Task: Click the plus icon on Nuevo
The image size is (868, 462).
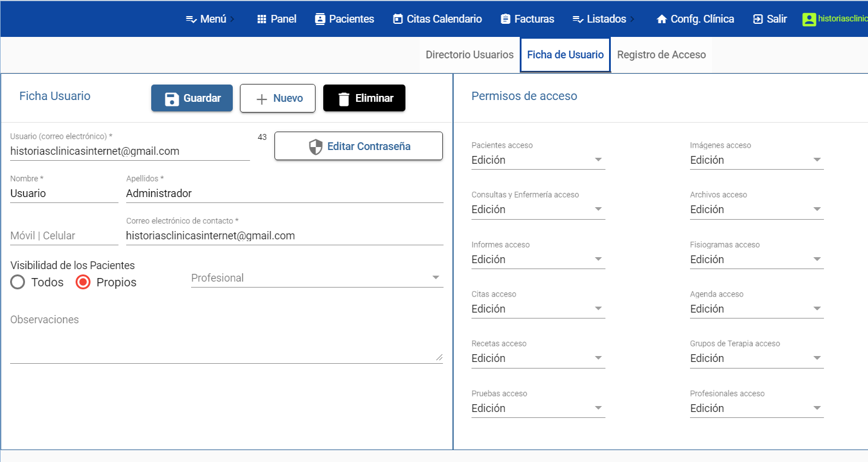Action: click(261, 99)
